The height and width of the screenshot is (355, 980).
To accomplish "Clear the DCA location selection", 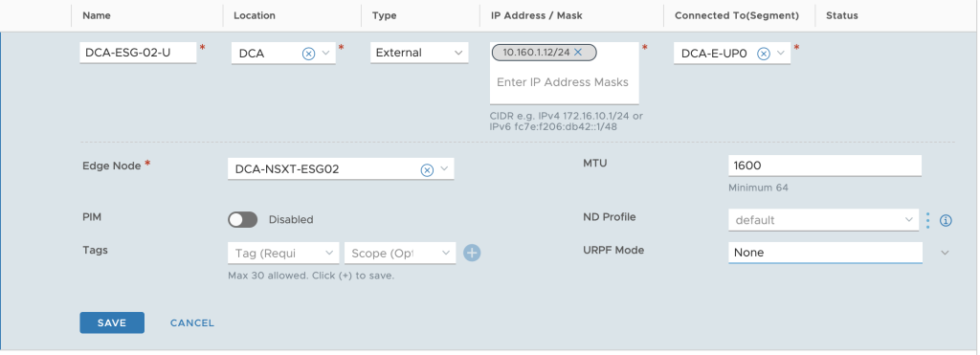I will click(308, 54).
